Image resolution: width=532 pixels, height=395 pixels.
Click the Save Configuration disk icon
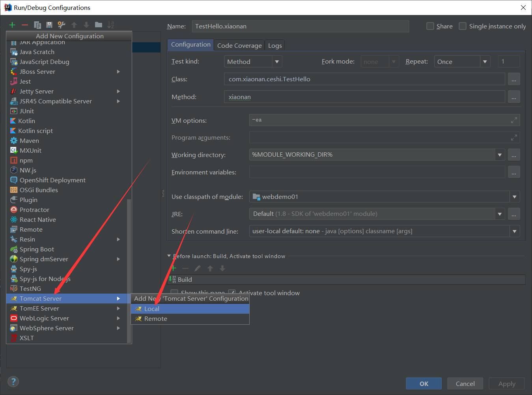point(49,25)
